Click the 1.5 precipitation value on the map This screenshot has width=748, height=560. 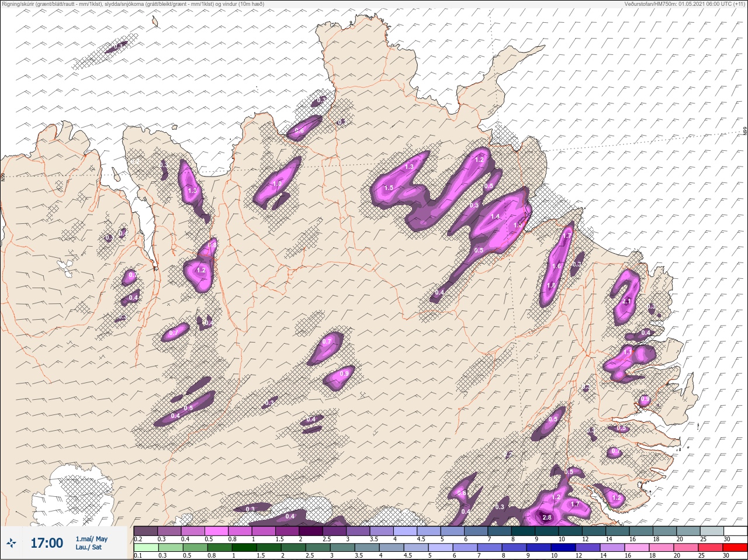pyautogui.click(x=389, y=188)
